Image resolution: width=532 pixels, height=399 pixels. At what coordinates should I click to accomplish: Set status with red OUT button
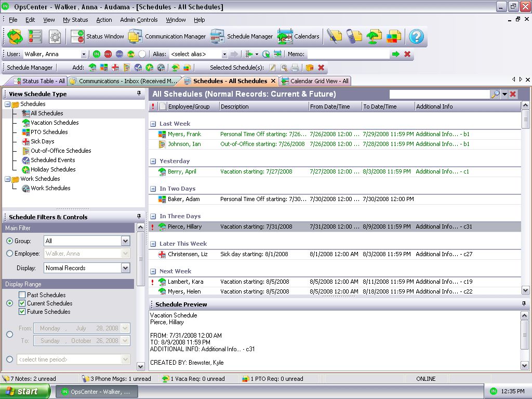click(x=108, y=54)
